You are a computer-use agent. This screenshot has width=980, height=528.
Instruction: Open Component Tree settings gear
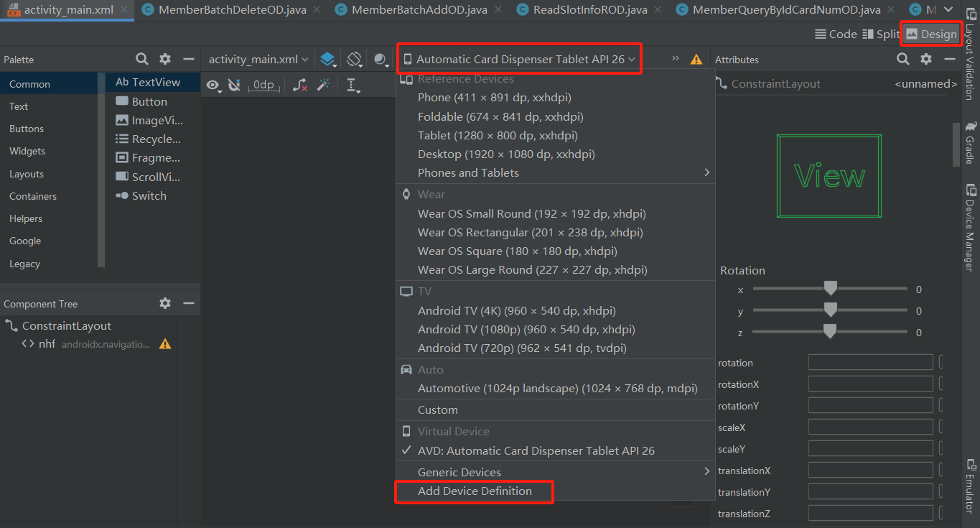[165, 303]
